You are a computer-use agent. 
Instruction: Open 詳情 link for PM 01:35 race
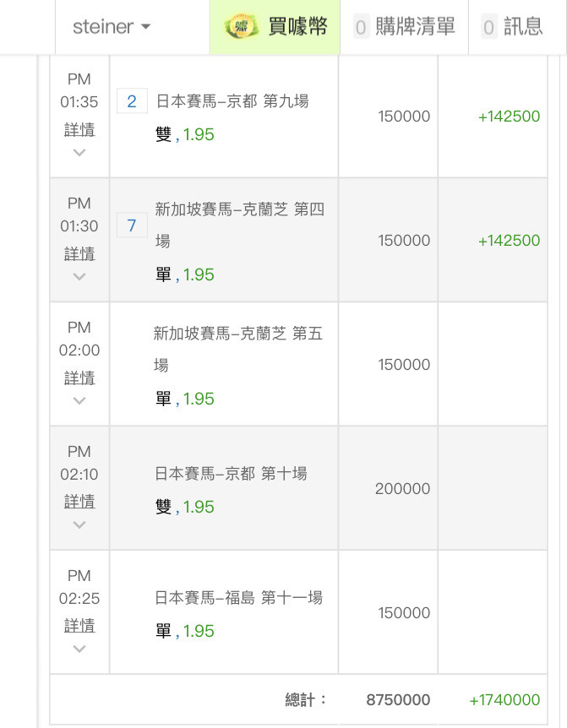79,129
